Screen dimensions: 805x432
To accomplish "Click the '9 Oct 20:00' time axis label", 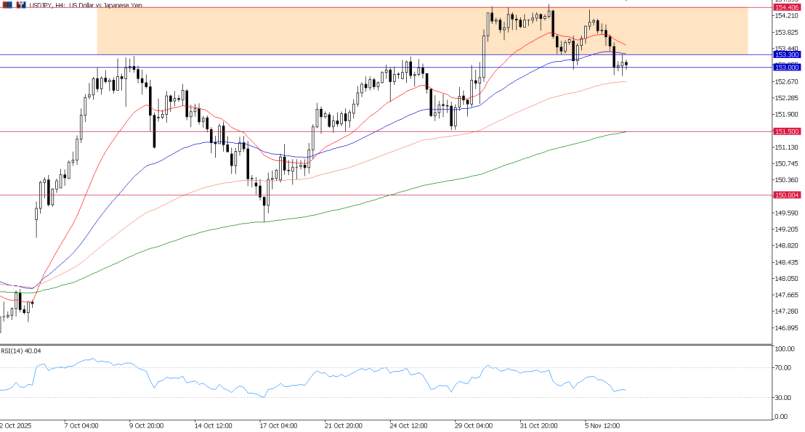I will pos(146,426).
